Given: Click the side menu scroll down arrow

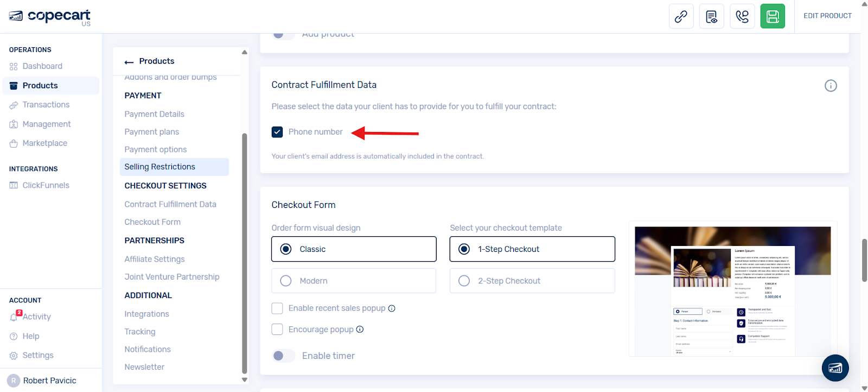Looking at the screenshot, I should coord(245,380).
